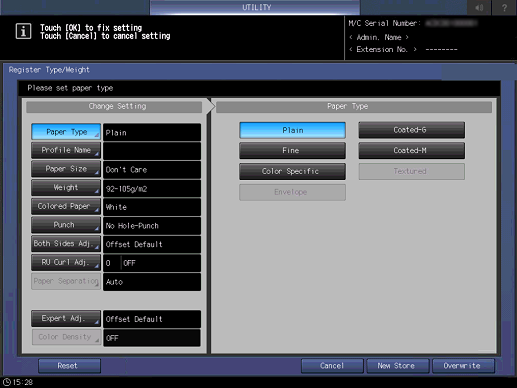Click the clock icon in the status bar

pyautogui.click(x=7, y=382)
